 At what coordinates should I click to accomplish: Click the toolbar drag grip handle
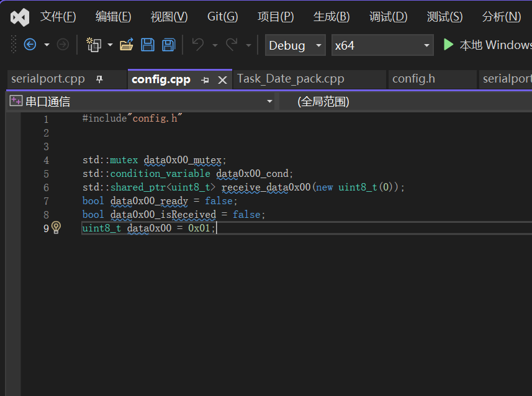click(x=14, y=44)
